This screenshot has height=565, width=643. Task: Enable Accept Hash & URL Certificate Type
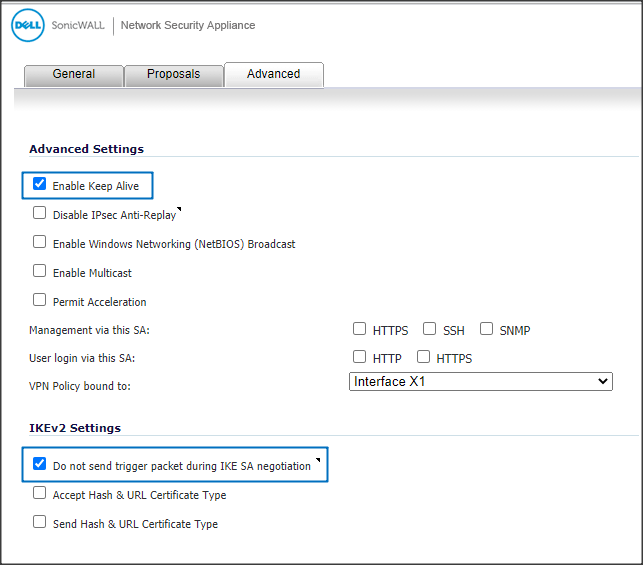[x=40, y=493]
